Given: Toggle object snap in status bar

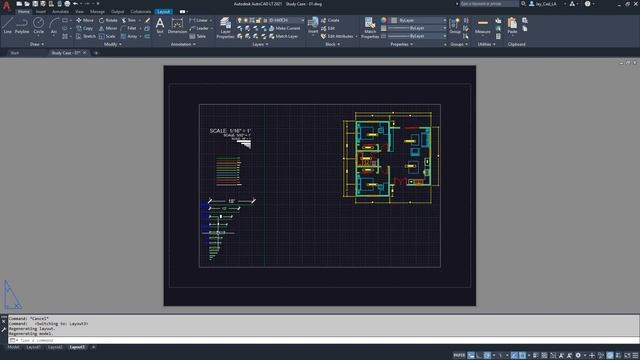Looking at the screenshot, I should tap(522, 356).
